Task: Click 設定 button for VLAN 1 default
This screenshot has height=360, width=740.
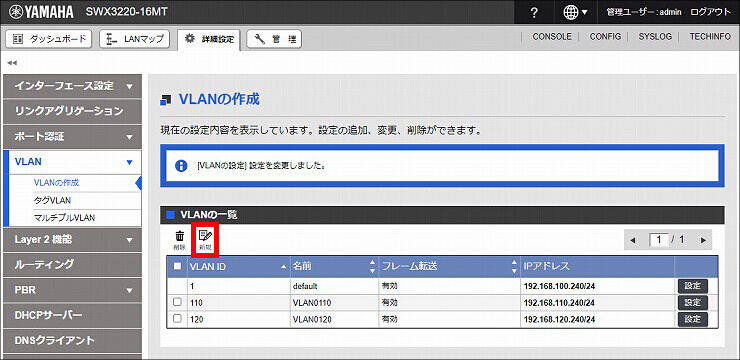Action: 693,286
